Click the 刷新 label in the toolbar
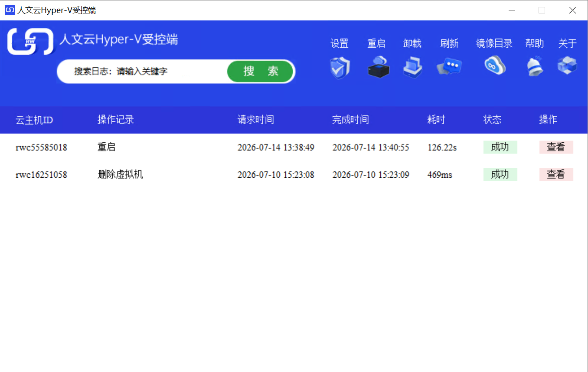This screenshot has height=372, width=588. click(449, 43)
